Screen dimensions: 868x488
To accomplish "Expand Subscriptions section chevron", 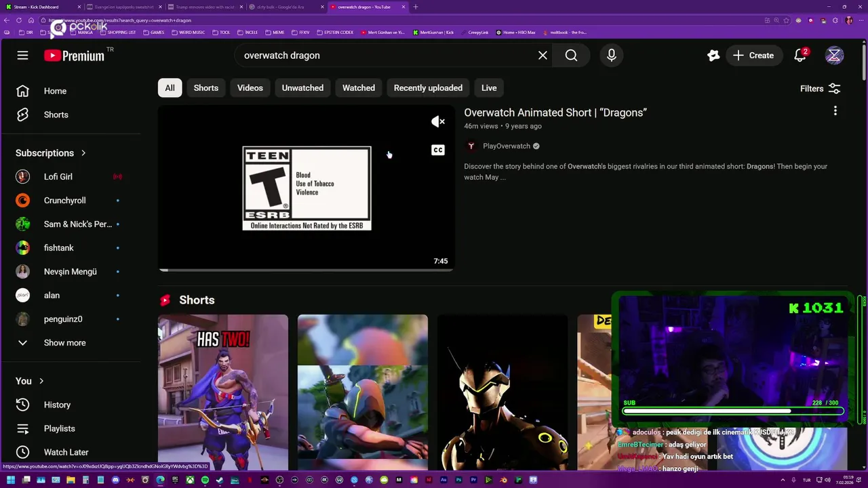I will [83, 153].
